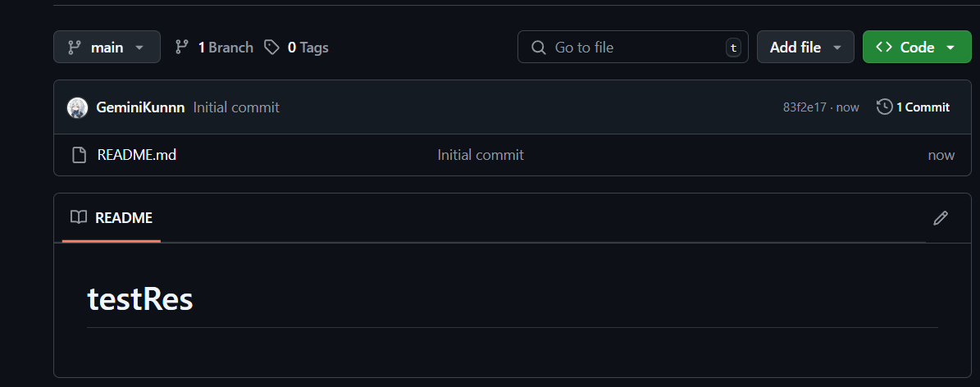Open the GeminiKunnn username link
This screenshot has width=980, height=387.
coord(140,107)
